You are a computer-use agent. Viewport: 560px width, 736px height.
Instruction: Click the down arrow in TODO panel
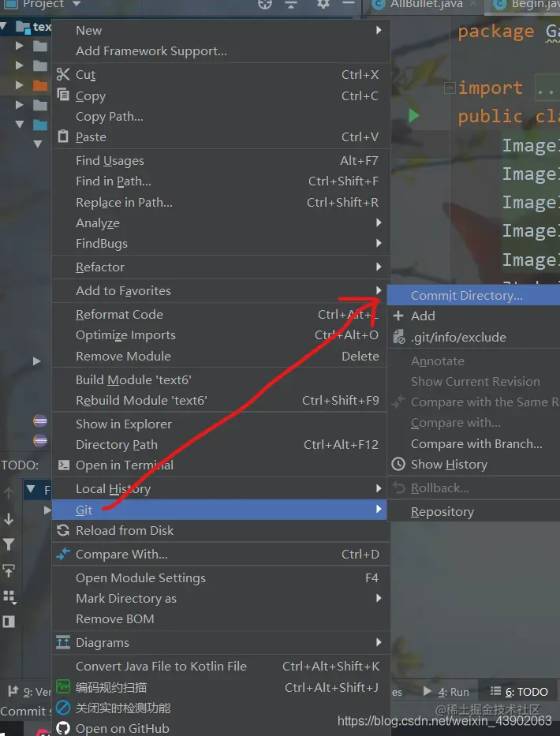tap(9, 519)
